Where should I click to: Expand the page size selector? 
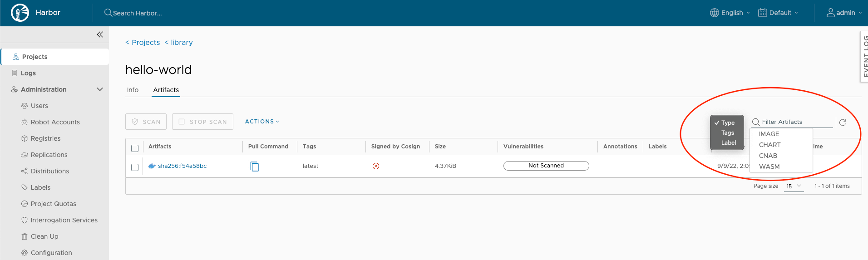794,186
